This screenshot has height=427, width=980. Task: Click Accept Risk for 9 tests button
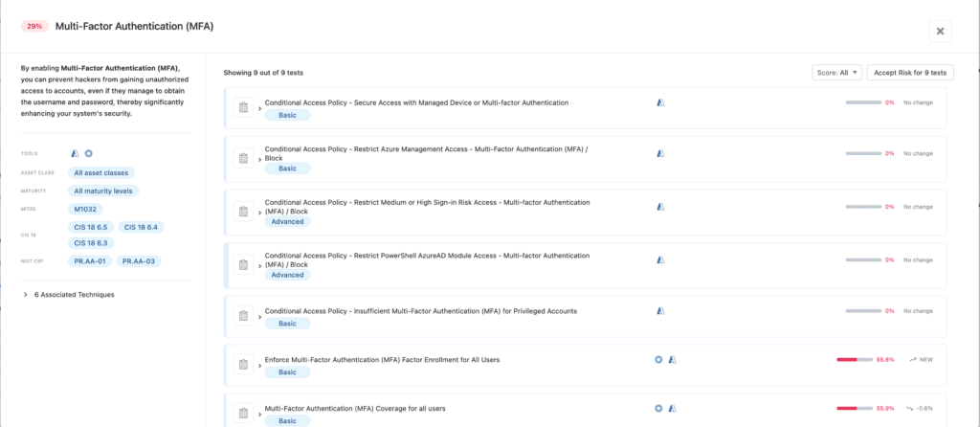tap(909, 72)
